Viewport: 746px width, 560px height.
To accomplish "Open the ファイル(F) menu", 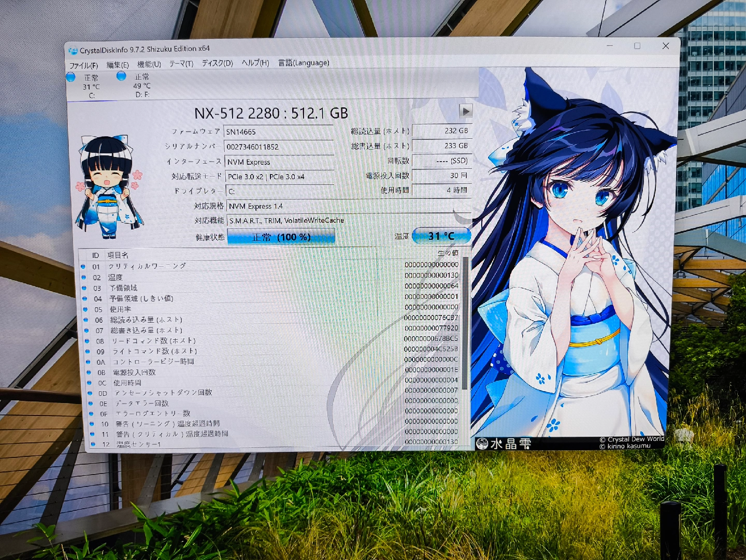I will tap(83, 65).
